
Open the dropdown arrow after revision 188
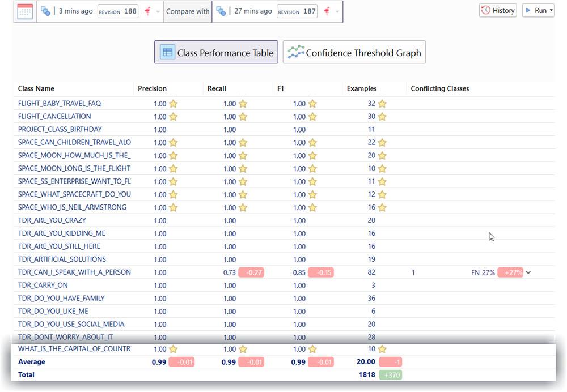[158, 12]
